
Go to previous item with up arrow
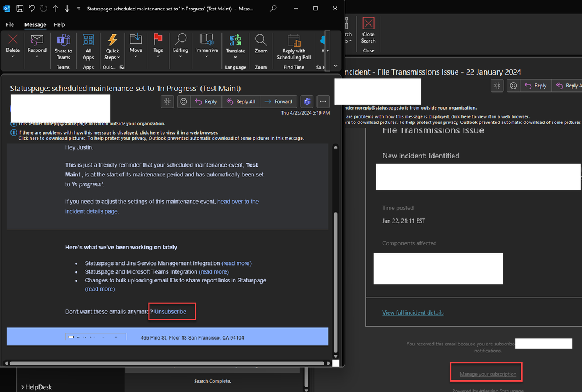(x=55, y=8)
